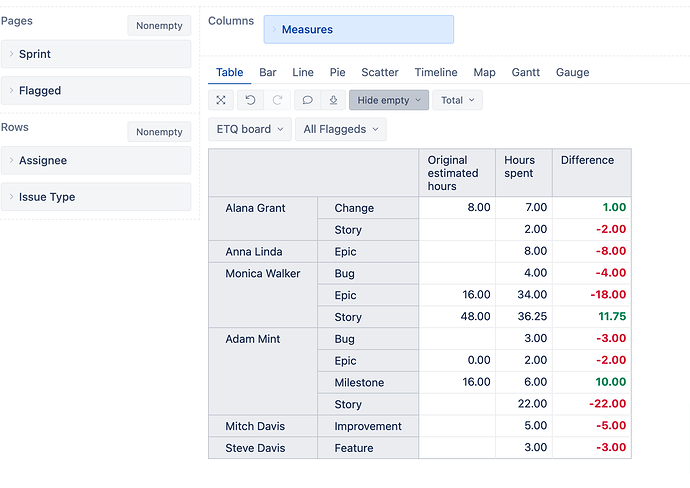The image size is (690, 488).
Task: Open the ETQ board page filter dropdown
Action: pos(249,129)
